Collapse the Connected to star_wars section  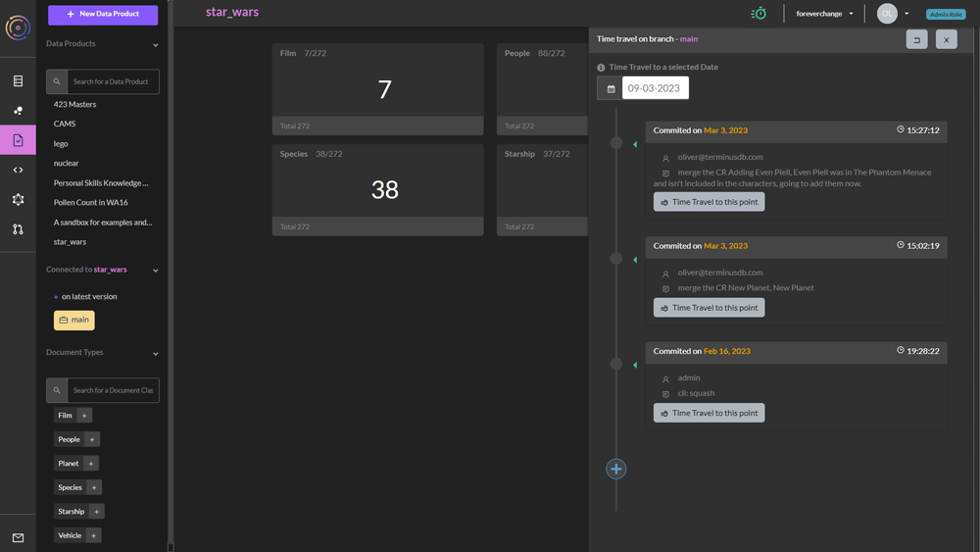click(x=156, y=271)
